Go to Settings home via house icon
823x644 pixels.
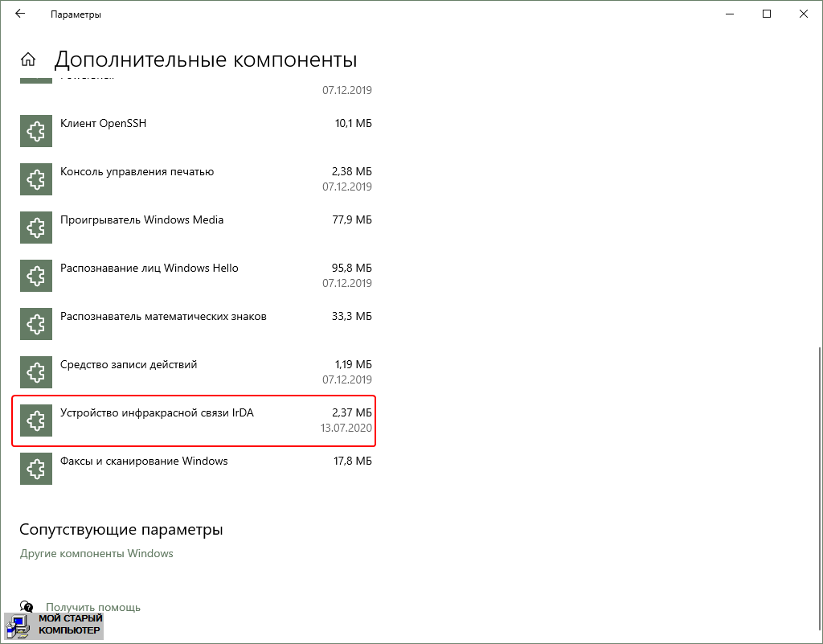click(x=28, y=59)
